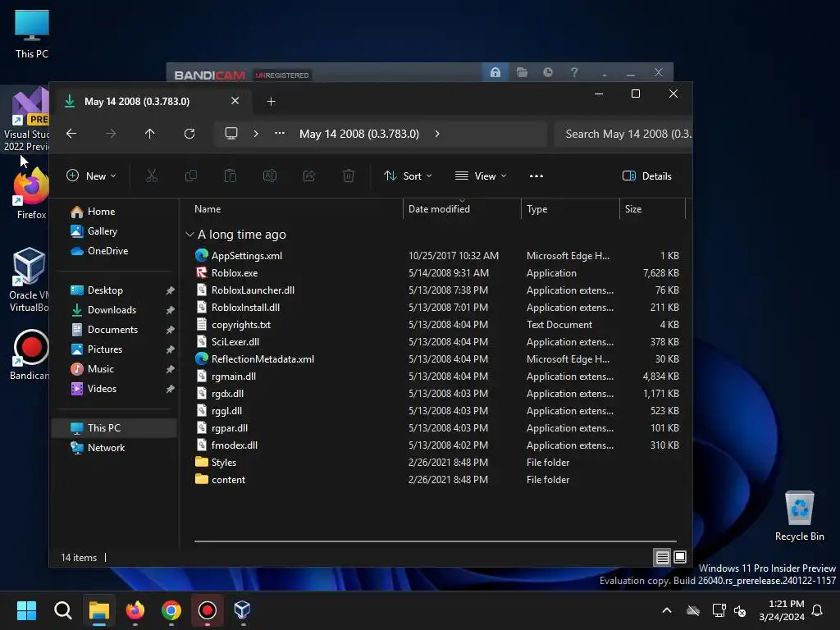This screenshot has height=630, width=840.
Task: Open Chrome from the taskbar
Action: pyautogui.click(x=171, y=610)
